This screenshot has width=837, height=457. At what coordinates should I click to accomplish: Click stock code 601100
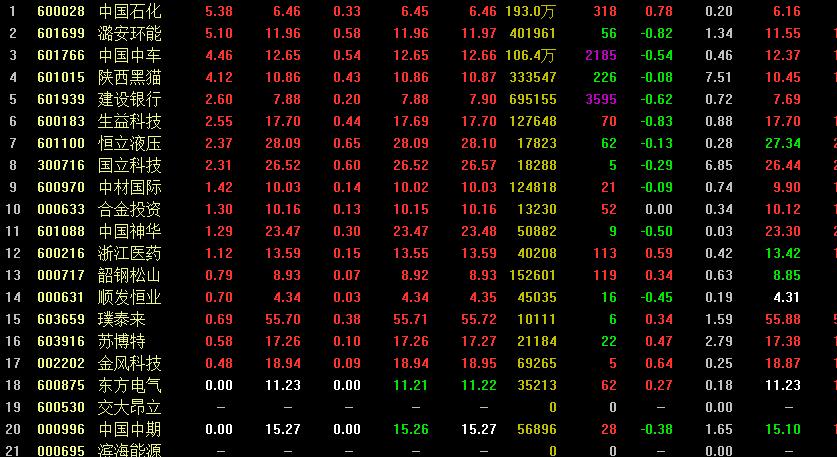point(61,143)
